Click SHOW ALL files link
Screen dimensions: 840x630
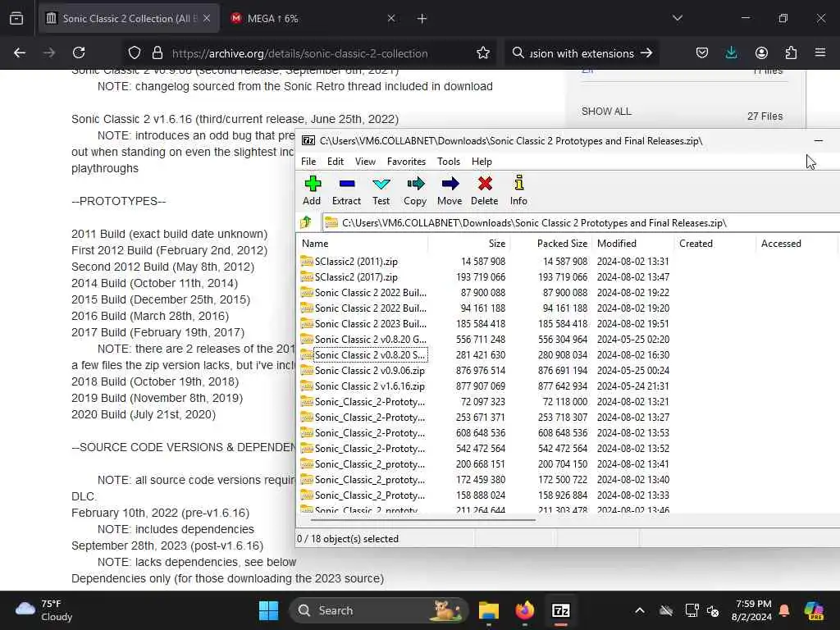coord(606,112)
